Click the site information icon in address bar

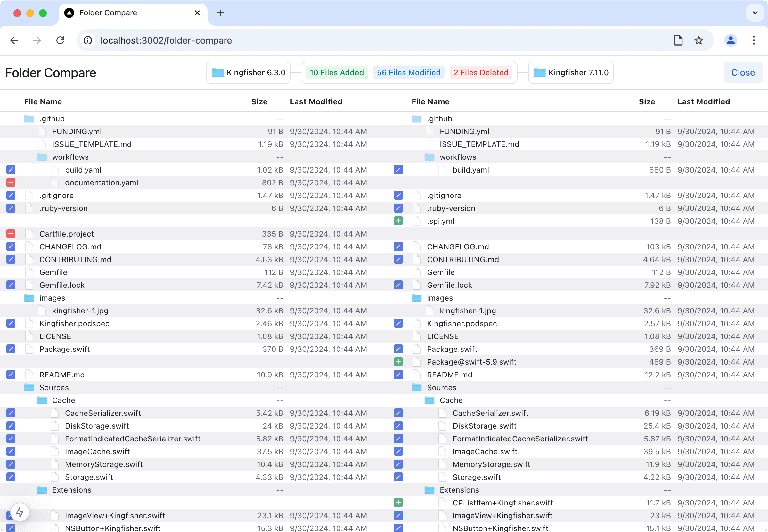point(88,40)
